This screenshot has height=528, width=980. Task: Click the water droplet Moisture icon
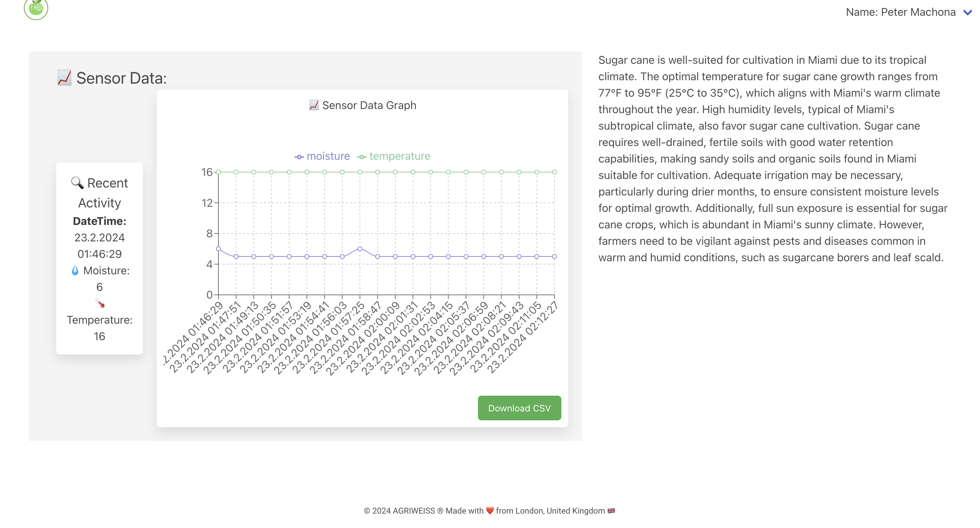coord(75,271)
